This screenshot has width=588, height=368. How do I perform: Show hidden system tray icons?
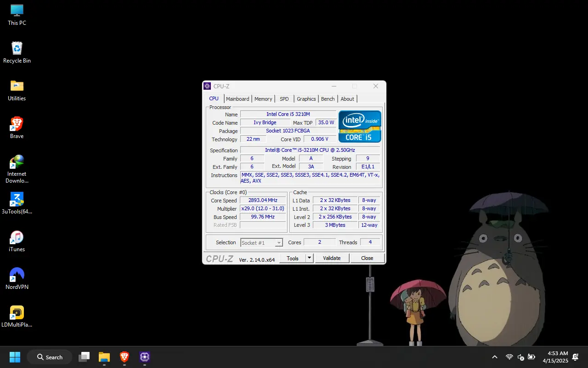click(495, 357)
